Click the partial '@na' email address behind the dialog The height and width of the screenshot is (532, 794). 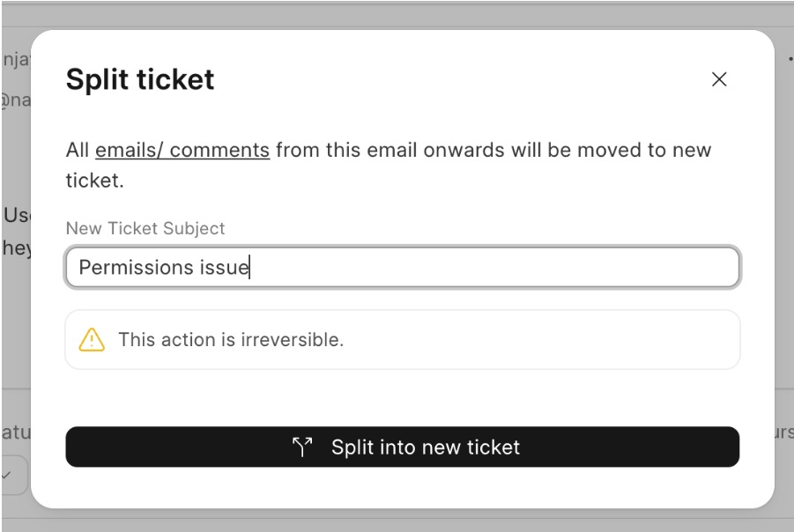coord(16,100)
